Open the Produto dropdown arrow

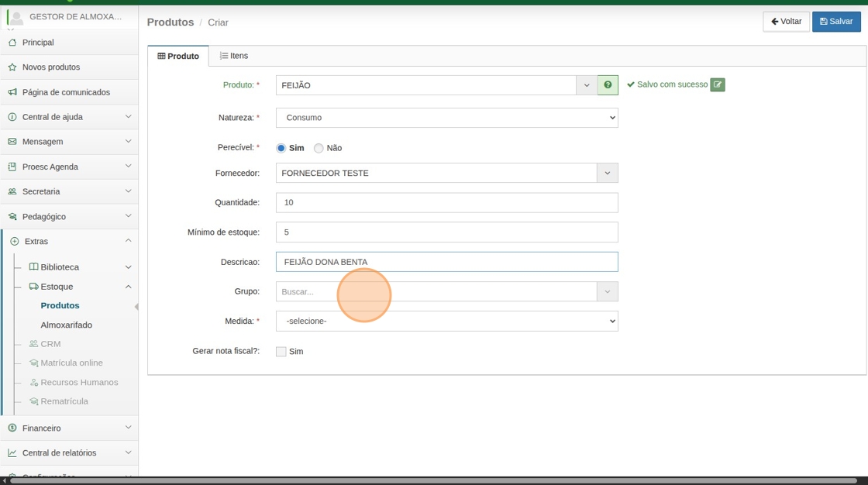pyautogui.click(x=586, y=85)
